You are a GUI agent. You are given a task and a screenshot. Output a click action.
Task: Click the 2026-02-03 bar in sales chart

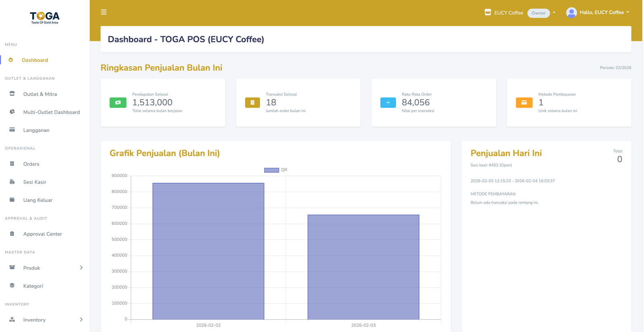pyautogui.click(x=363, y=267)
